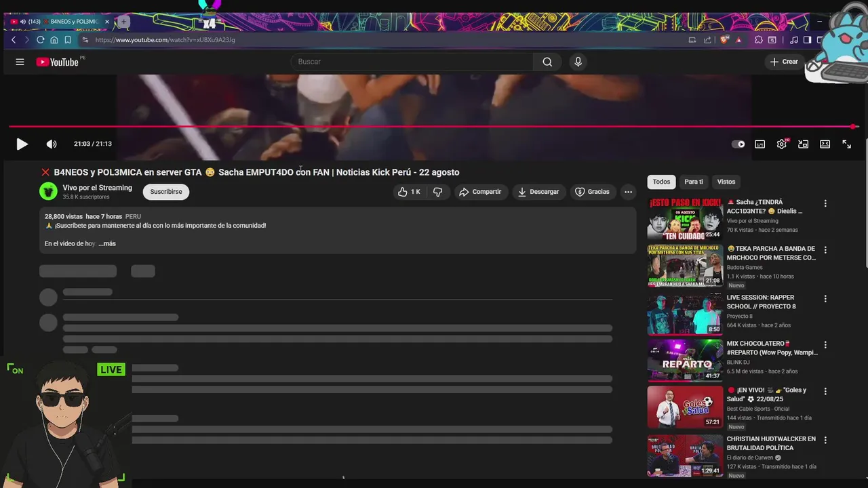Screen dimensions: 868x488
Task: Select the Para ti filter chip
Action: click(694, 182)
